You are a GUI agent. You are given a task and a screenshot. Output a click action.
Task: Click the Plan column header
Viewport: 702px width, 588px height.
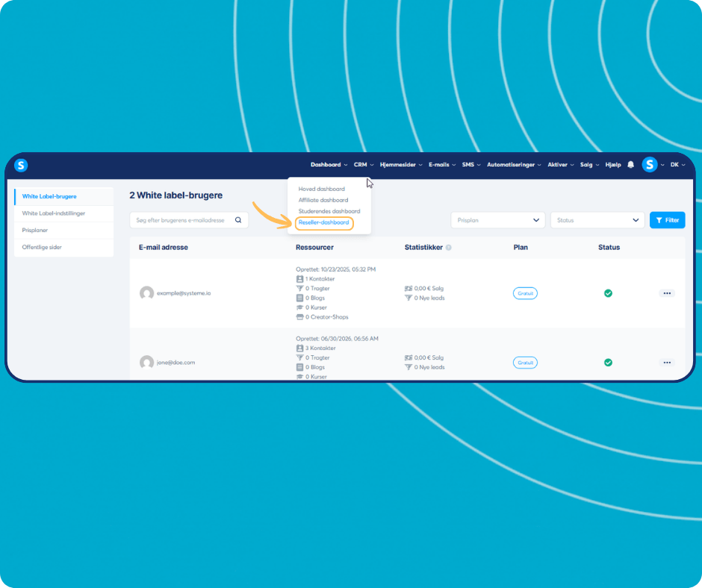(521, 248)
